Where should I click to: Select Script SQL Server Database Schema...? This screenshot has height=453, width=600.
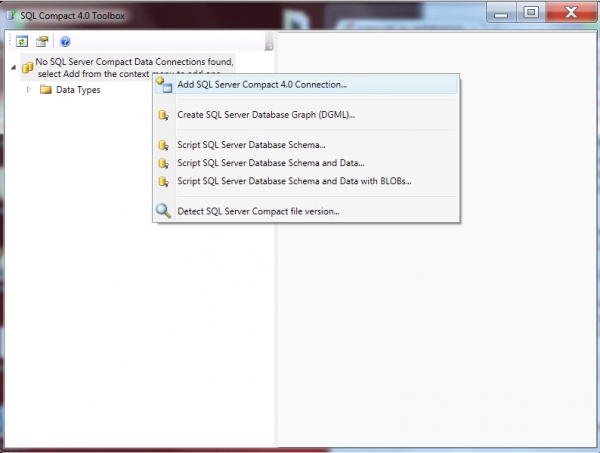tap(306, 145)
